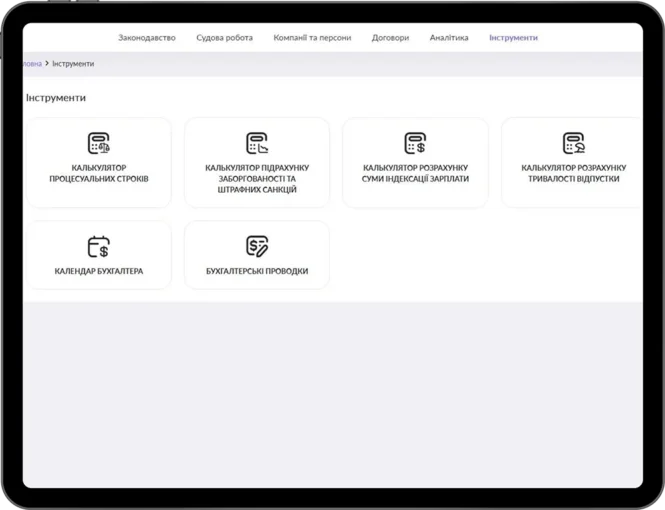This screenshot has width=665, height=510.
Task: Open the Календар бухгалтера calendar icon
Action: pos(99,246)
